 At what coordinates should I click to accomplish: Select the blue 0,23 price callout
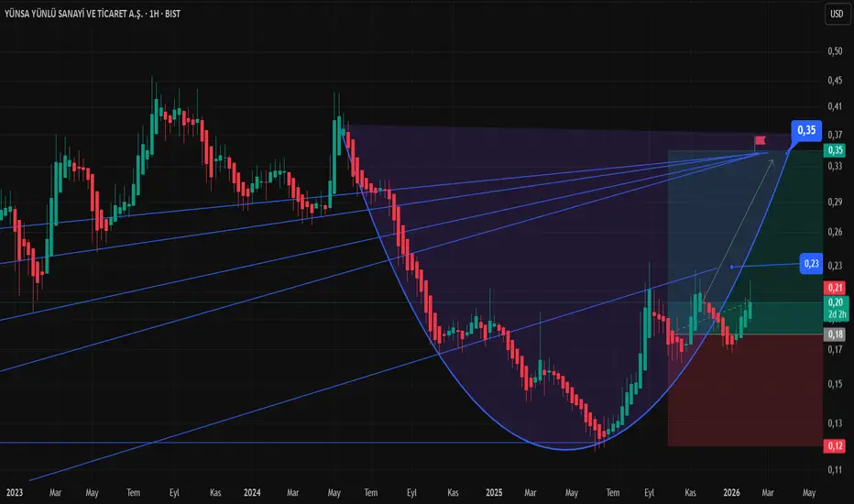811,264
